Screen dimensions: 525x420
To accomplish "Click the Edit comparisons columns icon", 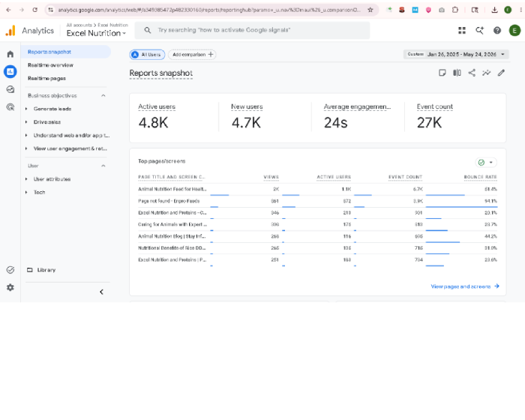I will click(x=457, y=73).
